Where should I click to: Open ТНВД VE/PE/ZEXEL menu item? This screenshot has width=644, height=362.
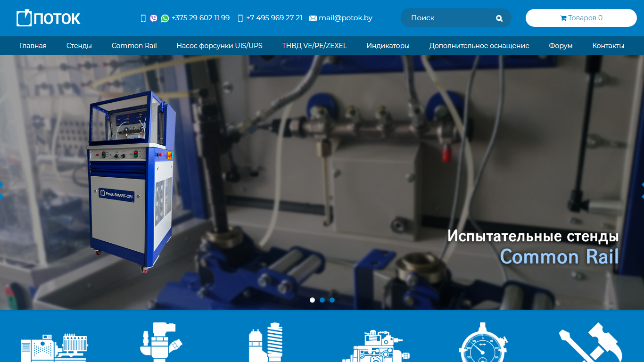[x=314, y=46]
